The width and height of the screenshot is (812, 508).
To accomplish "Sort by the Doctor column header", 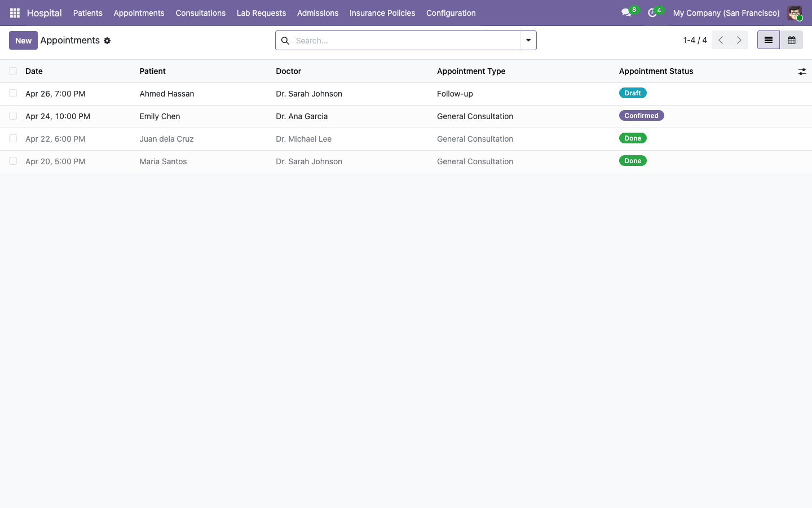I will pyautogui.click(x=288, y=71).
